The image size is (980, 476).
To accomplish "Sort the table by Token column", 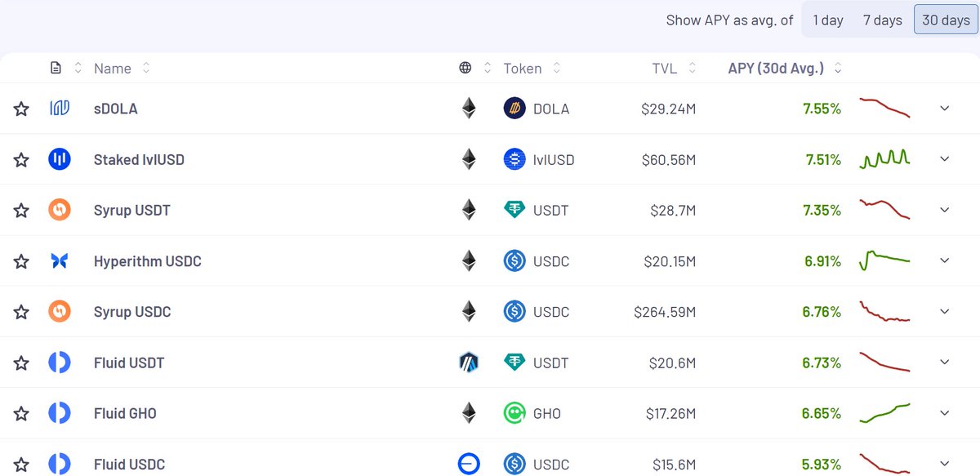I will (532, 68).
